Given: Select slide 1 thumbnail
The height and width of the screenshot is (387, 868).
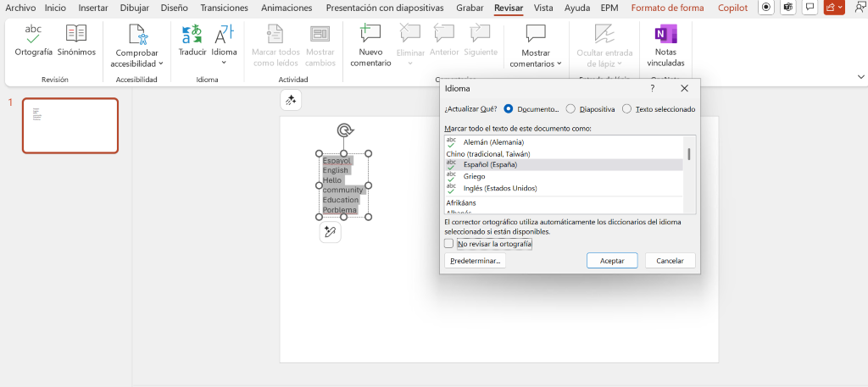Looking at the screenshot, I should 70,125.
